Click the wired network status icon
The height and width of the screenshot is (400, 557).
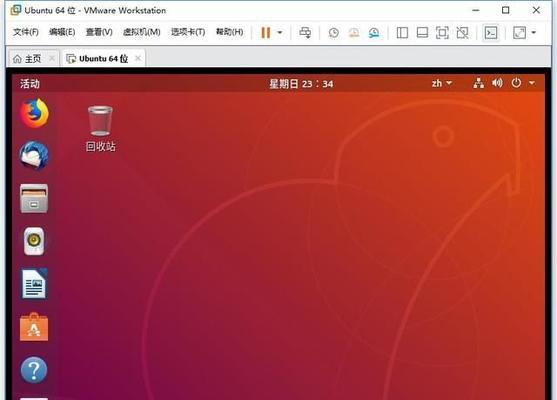click(x=478, y=83)
